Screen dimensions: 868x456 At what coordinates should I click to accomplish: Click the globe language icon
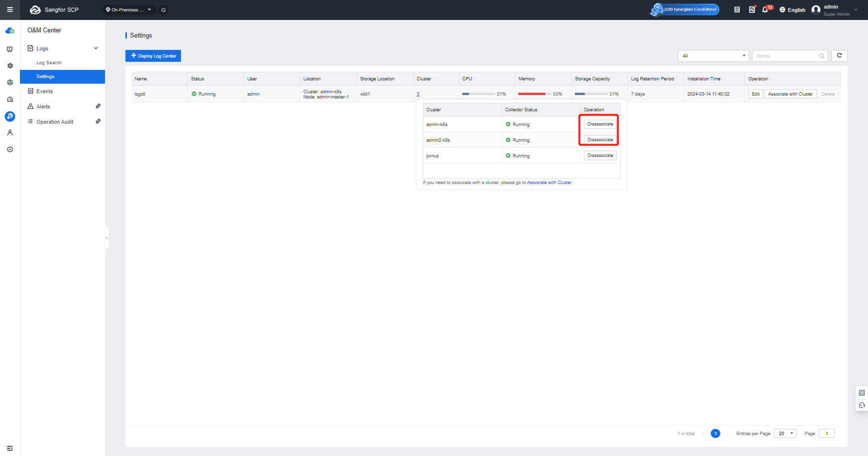click(782, 10)
